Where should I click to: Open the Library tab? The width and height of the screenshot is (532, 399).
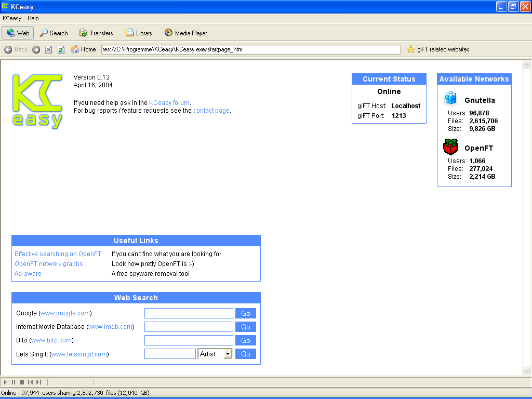(x=139, y=33)
